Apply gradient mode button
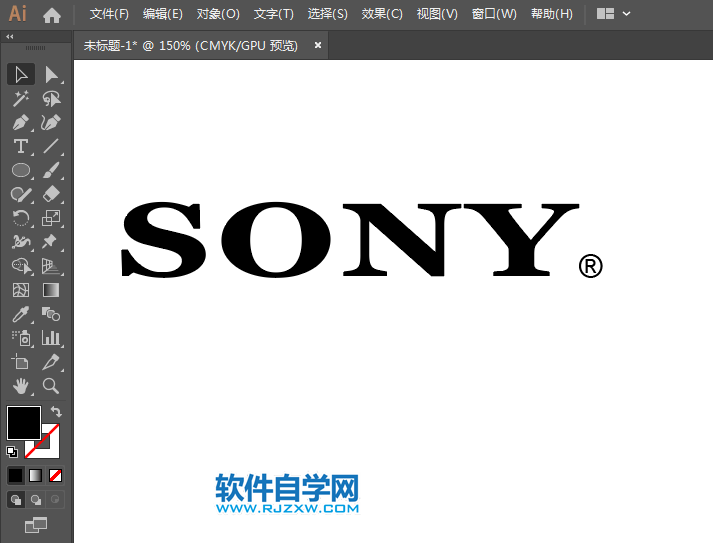Image resolution: width=713 pixels, height=543 pixels. tap(35, 476)
